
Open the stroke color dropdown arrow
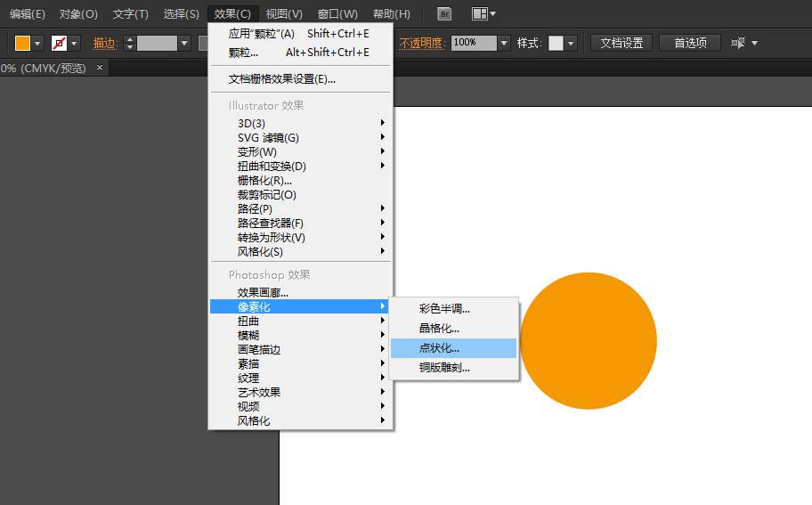[x=74, y=44]
